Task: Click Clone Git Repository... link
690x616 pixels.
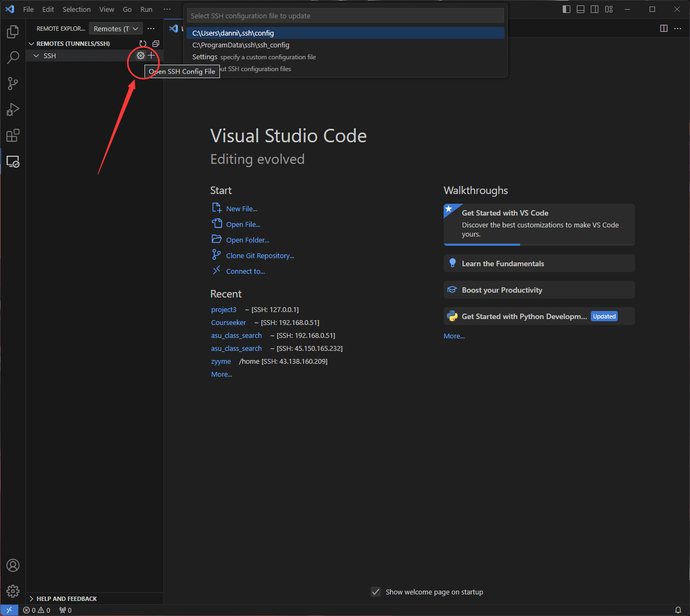Action: click(x=260, y=255)
